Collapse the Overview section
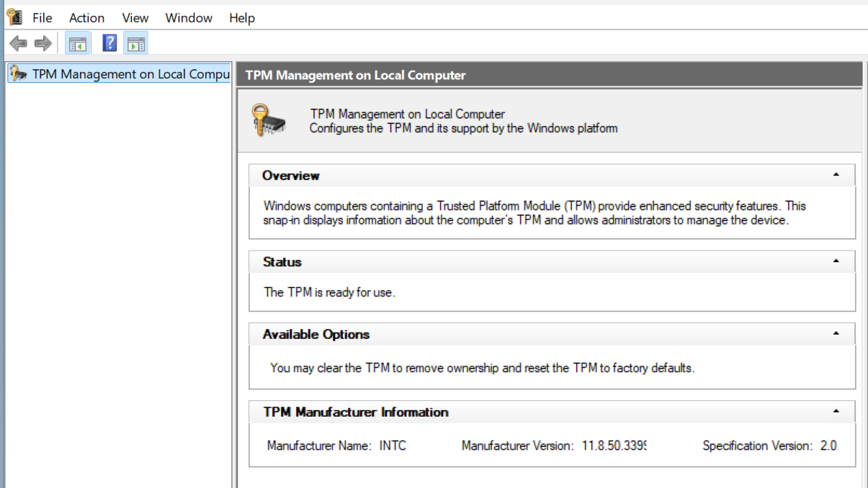The height and width of the screenshot is (488, 868). 836,175
